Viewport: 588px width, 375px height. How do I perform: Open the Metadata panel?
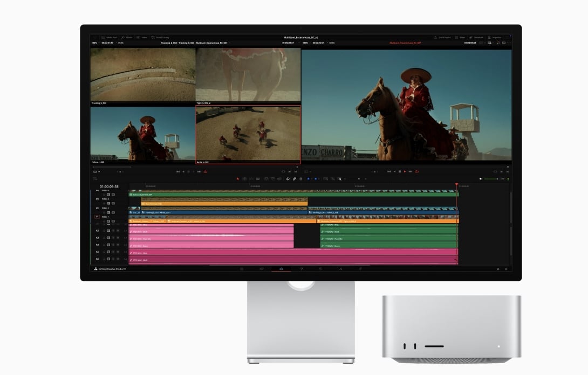pyautogui.click(x=478, y=38)
